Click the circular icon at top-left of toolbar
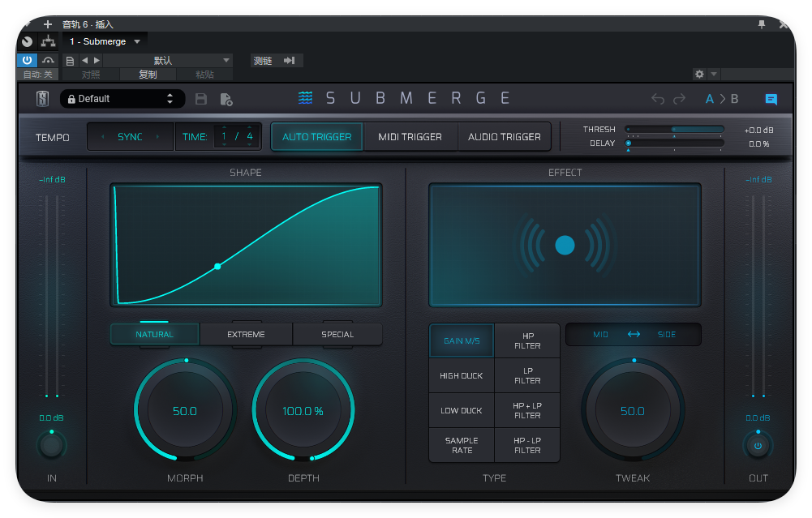 point(28,41)
